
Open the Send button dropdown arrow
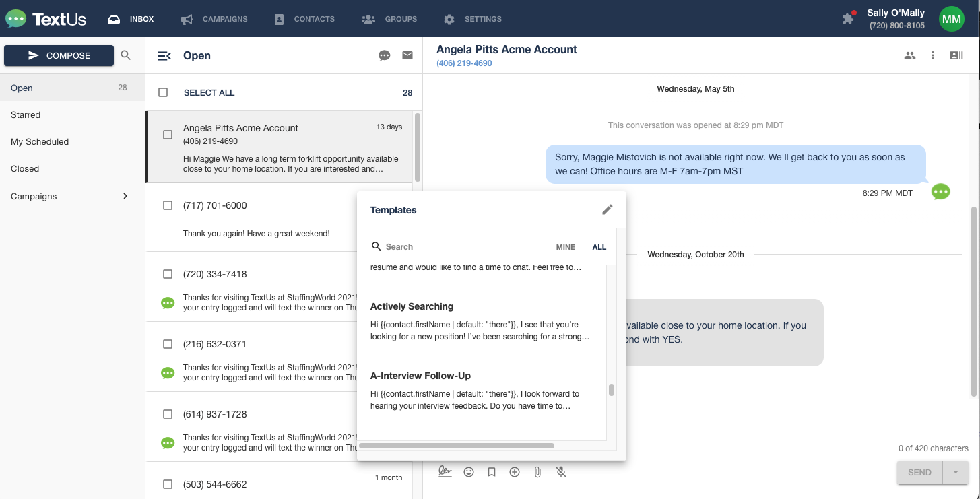[x=955, y=472]
